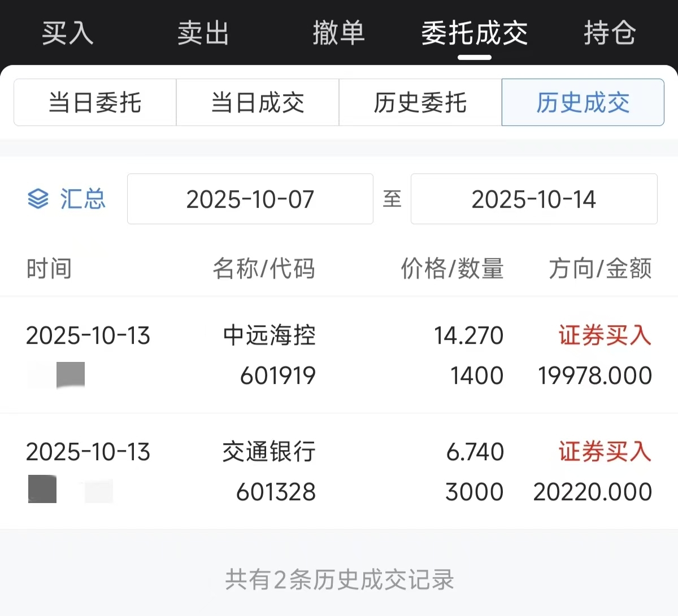Screen dimensions: 678x616
Task: Pick end date 2025-10-14
Action: click(x=534, y=199)
